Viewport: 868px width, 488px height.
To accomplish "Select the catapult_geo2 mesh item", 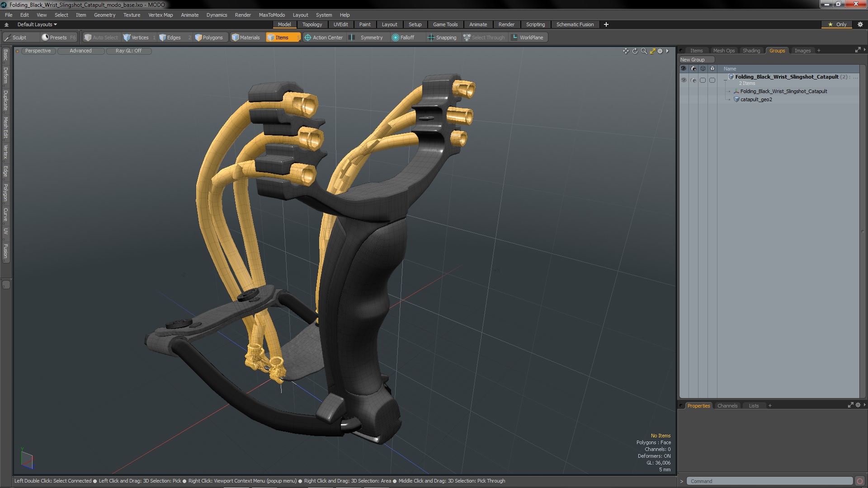I will [x=756, y=99].
